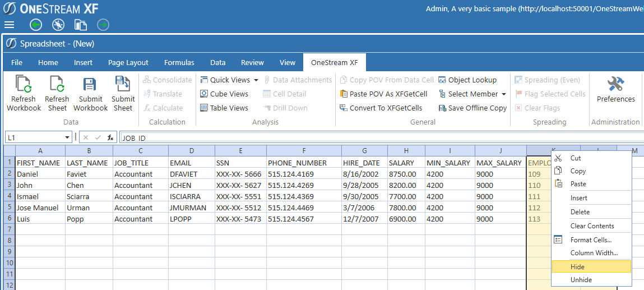The height and width of the screenshot is (290, 644).
Task: Choose Insert from the context menu
Action: [591, 198]
